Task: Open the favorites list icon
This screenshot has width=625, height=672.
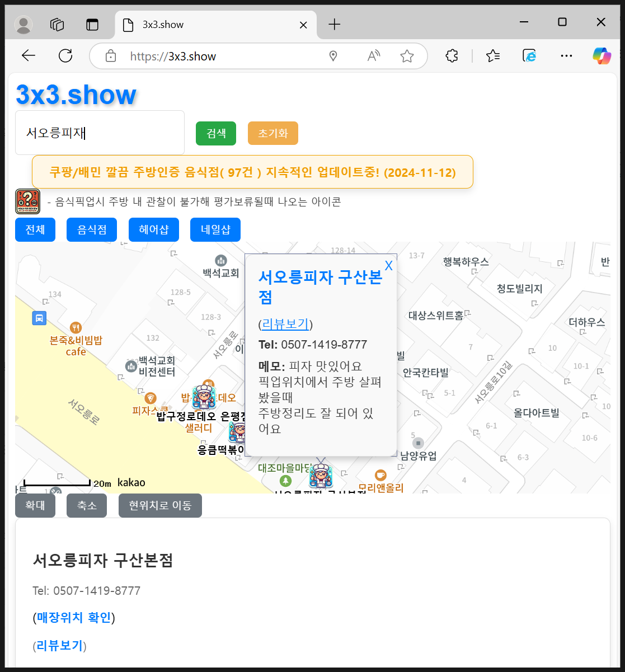Action: (x=493, y=56)
